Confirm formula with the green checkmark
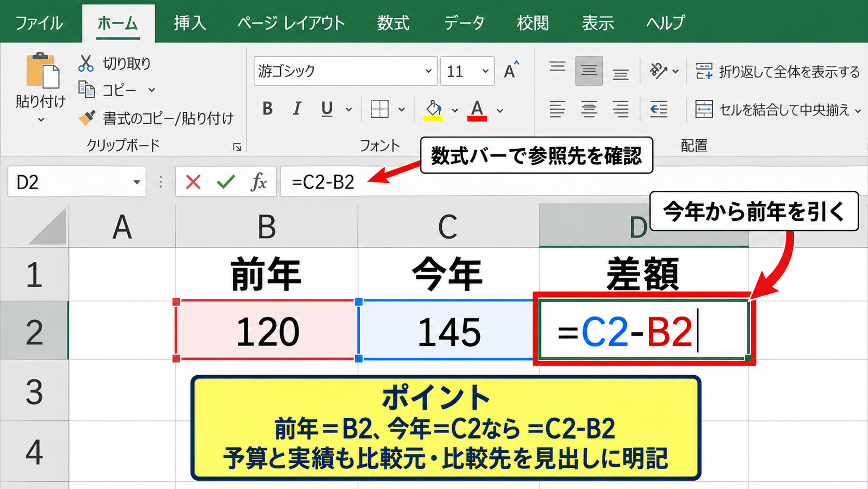Screen dimensions: 868x489 click(x=226, y=181)
